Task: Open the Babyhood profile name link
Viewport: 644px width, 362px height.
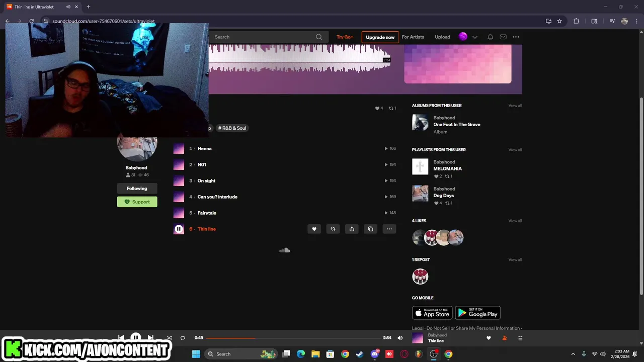Action: pyautogui.click(x=136, y=167)
